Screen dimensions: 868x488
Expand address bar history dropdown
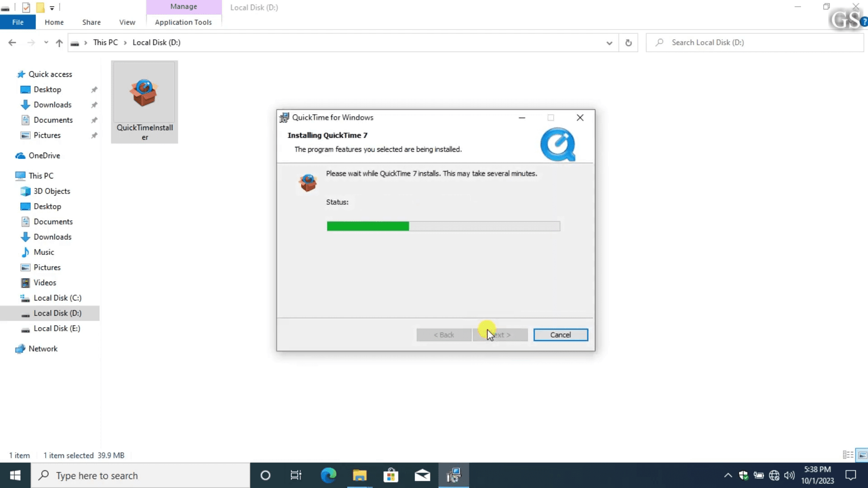pyautogui.click(x=609, y=43)
